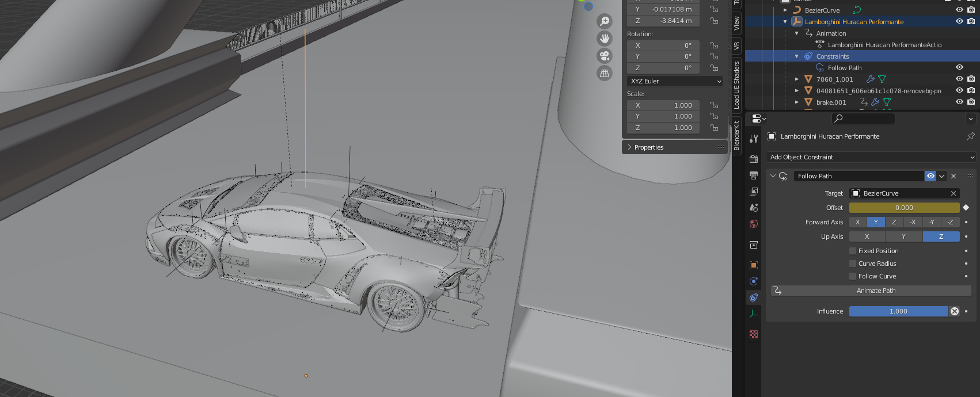Pin the properties editor context
980x397 pixels.
pyautogui.click(x=971, y=136)
